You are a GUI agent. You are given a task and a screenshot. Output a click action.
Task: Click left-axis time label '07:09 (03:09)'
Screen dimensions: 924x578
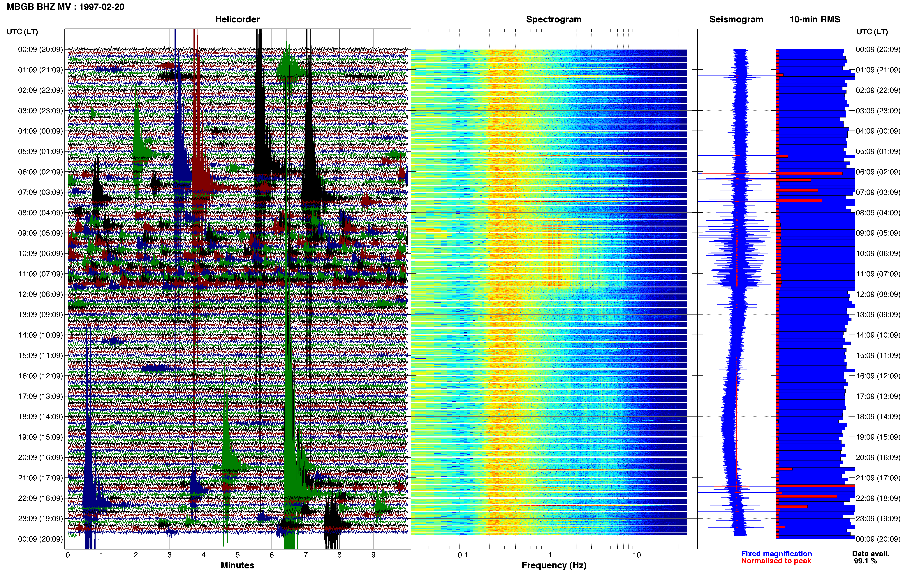(x=41, y=192)
